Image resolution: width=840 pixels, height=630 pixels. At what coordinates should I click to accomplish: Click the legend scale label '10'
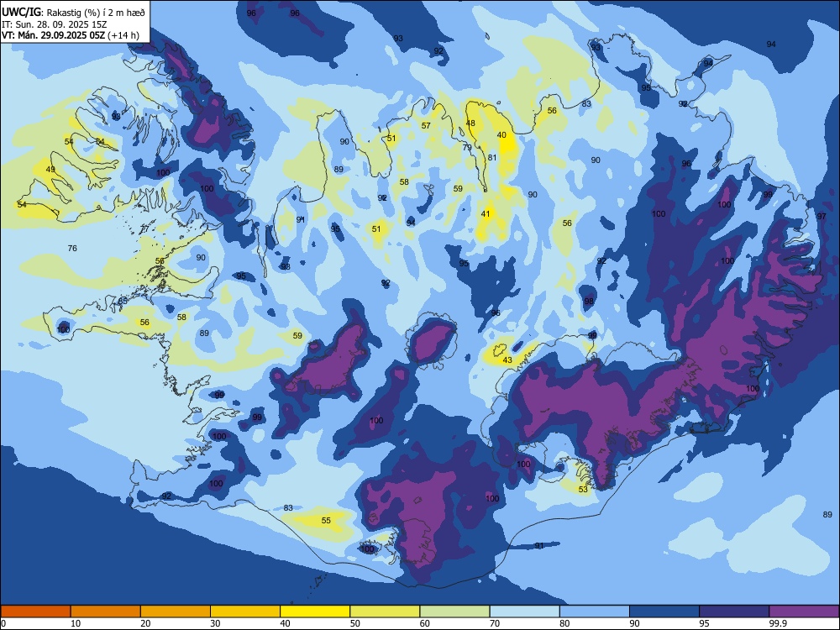[x=76, y=623]
